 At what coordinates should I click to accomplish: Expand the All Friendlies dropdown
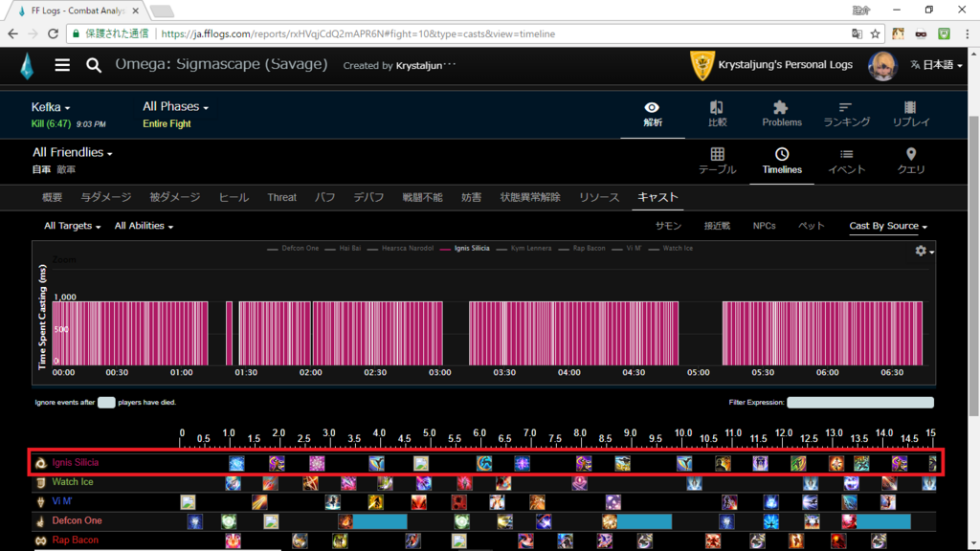[x=73, y=152]
